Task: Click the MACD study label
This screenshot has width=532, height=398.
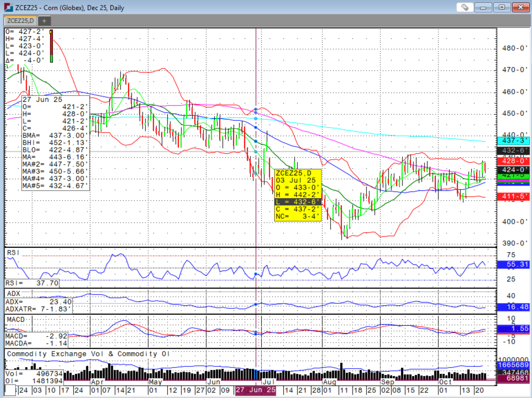Action: 16,320
